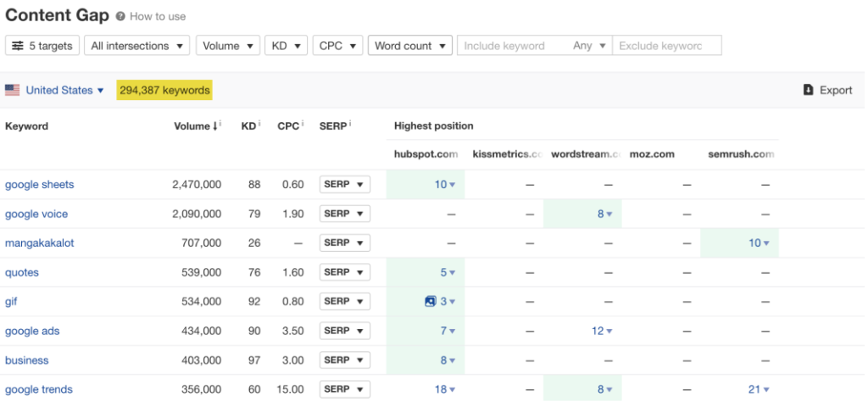Expand semrush position 10 for mangakakalot

point(759,243)
